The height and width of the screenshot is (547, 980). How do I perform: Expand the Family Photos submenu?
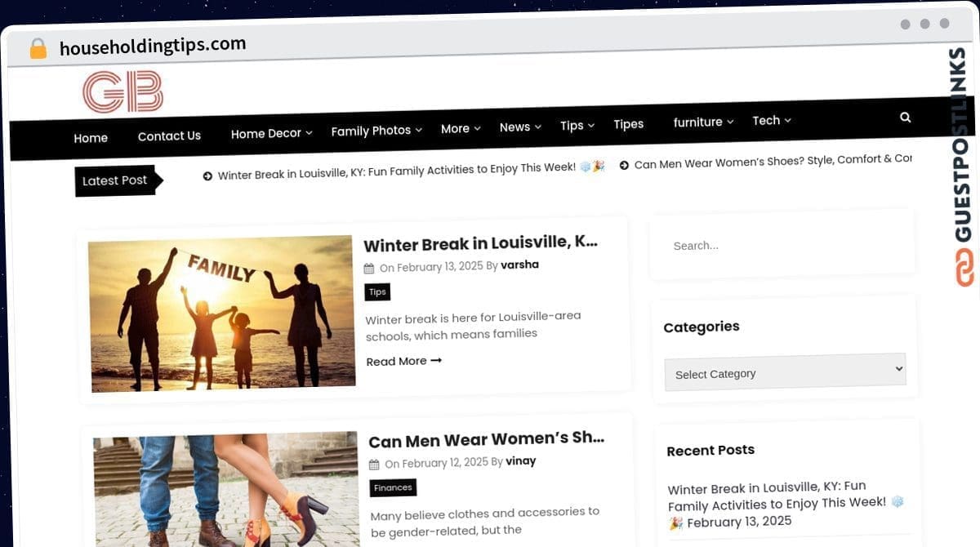click(419, 130)
